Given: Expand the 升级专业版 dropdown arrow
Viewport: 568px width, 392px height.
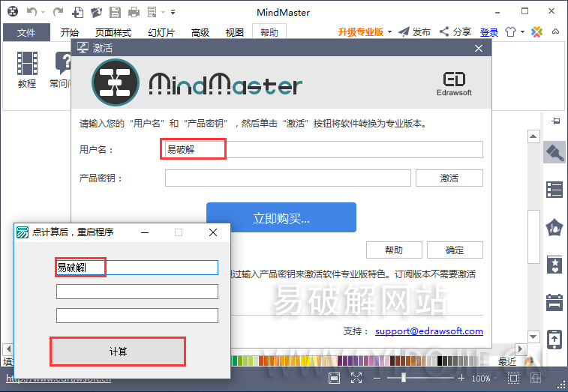Looking at the screenshot, I should tap(389, 32).
